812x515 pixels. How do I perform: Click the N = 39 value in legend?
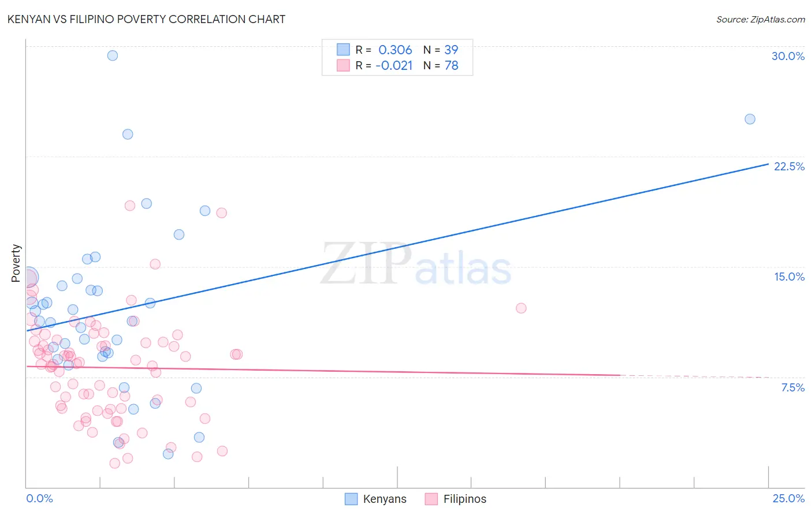(x=441, y=50)
